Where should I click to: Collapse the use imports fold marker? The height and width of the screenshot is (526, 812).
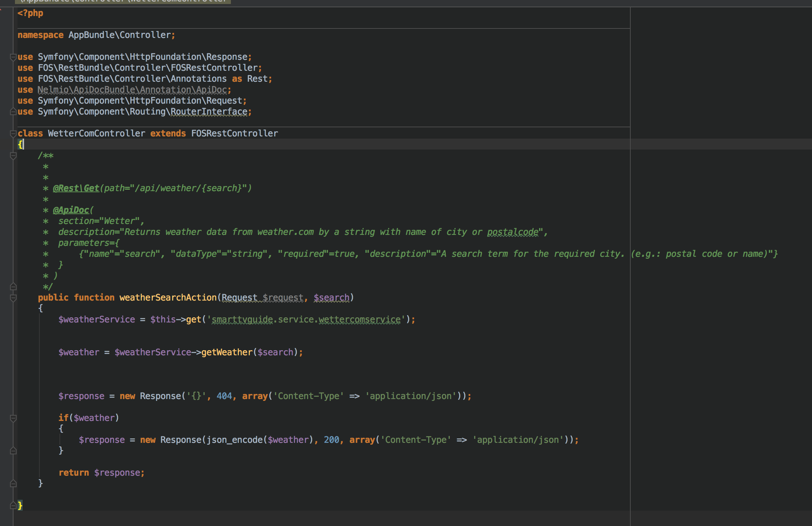click(x=13, y=57)
